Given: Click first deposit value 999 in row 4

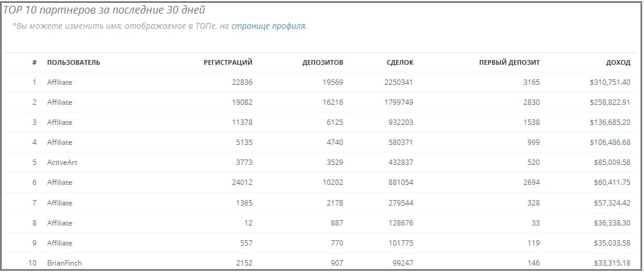Looking at the screenshot, I should [x=533, y=142].
